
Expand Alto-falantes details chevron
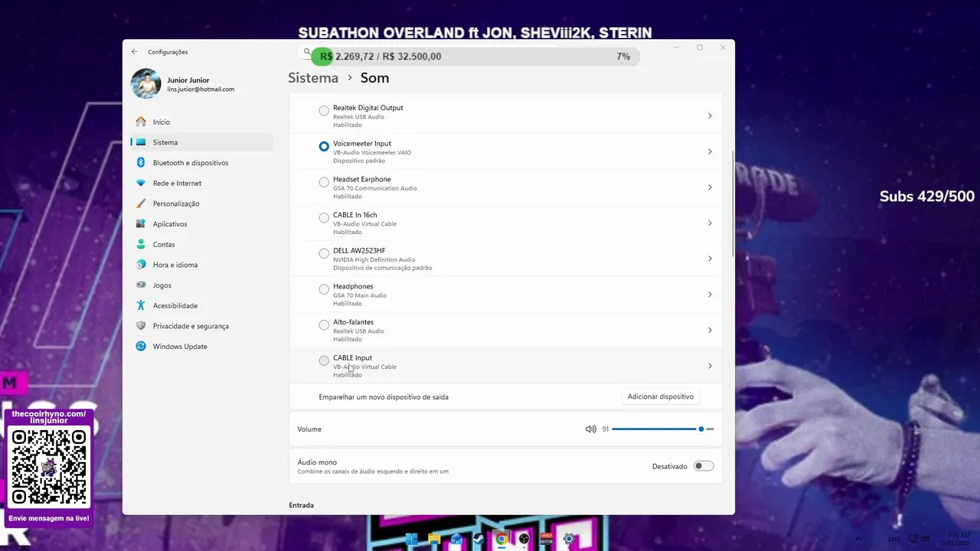pos(710,330)
